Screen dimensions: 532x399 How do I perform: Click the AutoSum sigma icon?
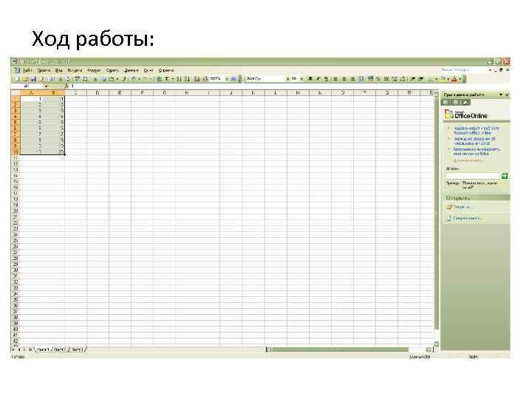point(167,79)
